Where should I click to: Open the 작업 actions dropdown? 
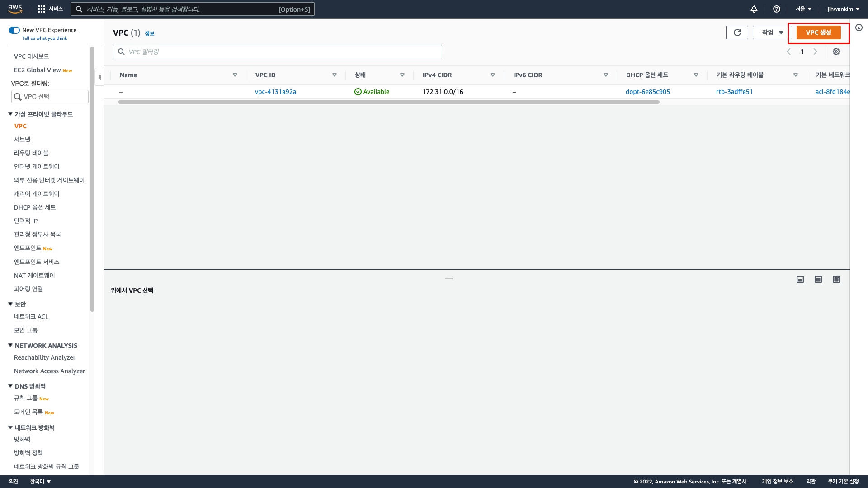(x=772, y=33)
